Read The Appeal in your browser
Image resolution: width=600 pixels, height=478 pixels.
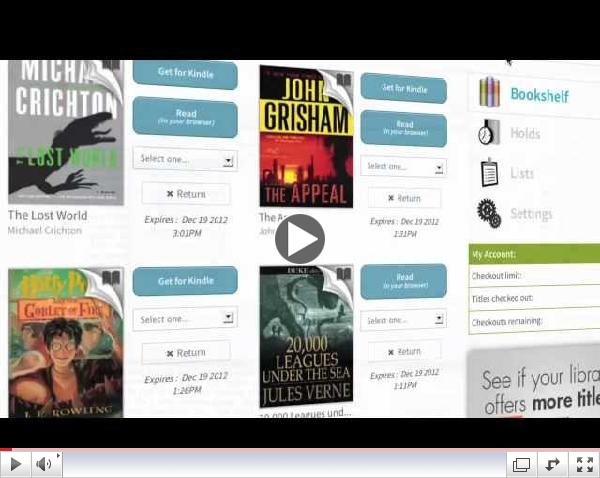coord(404,128)
